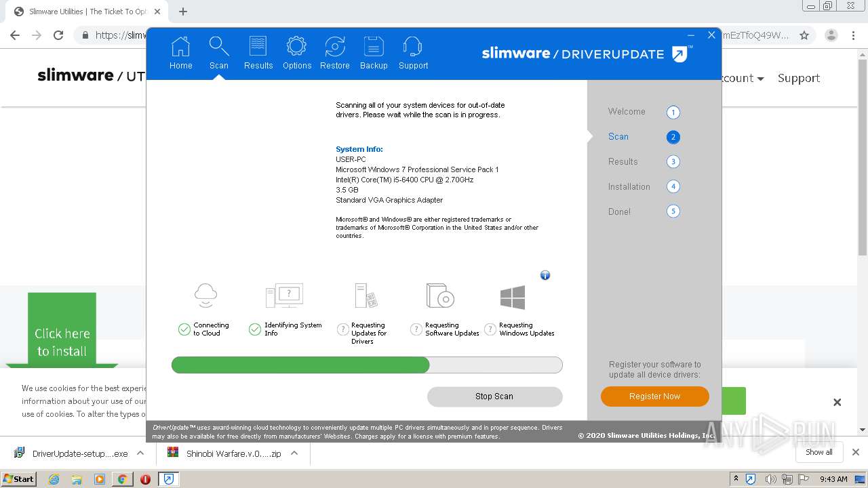This screenshot has width=868, height=488.
Task: Open Chrome profile avatar menu
Action: pos(831,35)
